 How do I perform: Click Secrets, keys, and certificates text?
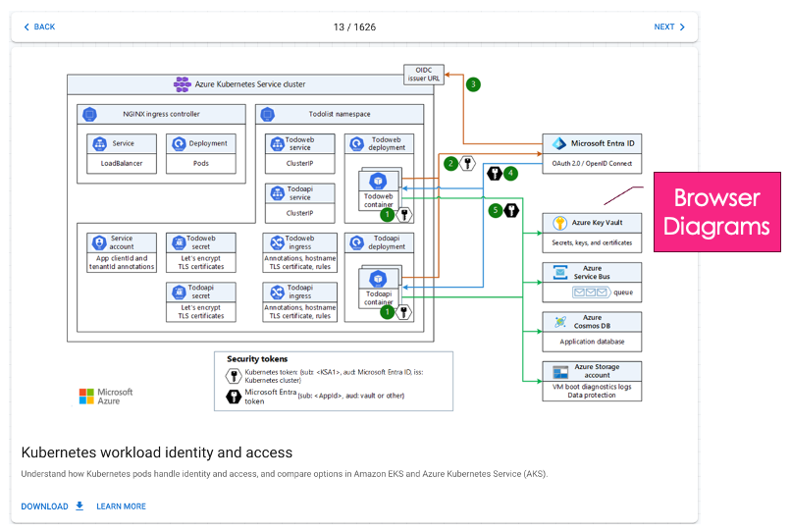point(592,242)
